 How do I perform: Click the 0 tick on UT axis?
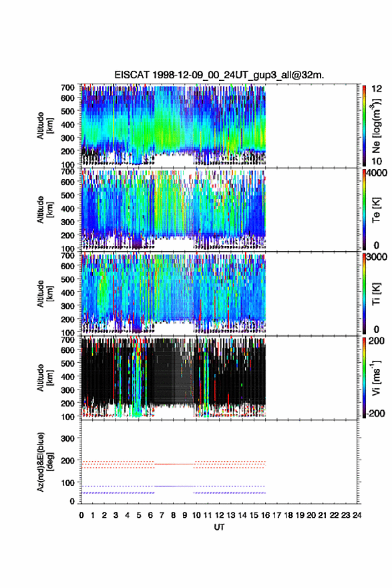coord(81,515)
